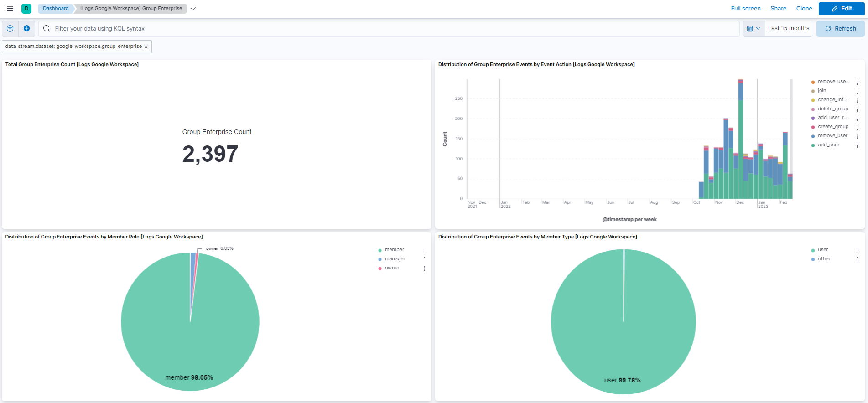Viewport: 868px width, 403px height.
Task: Click the add filter plus icon
Action: (x=27, y=28)
